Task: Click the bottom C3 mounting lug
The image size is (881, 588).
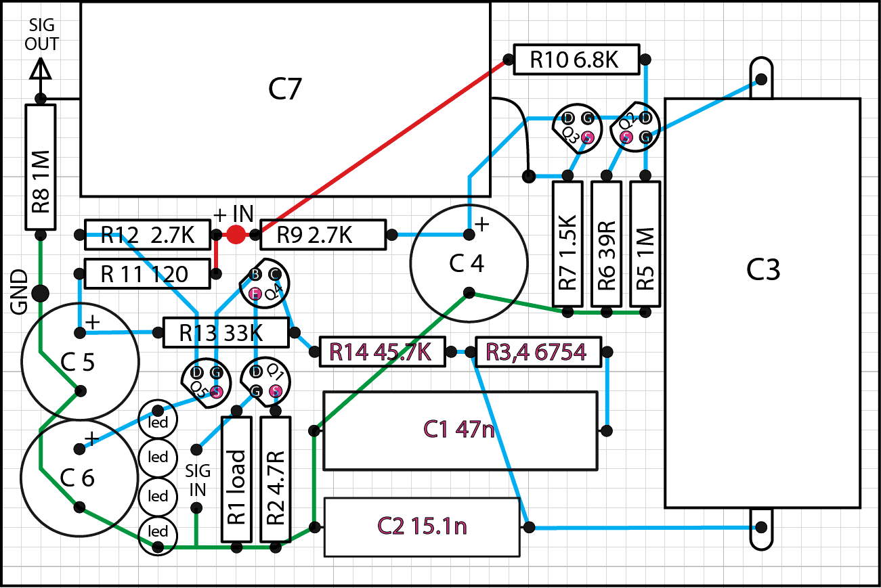Action: [762, 528]
